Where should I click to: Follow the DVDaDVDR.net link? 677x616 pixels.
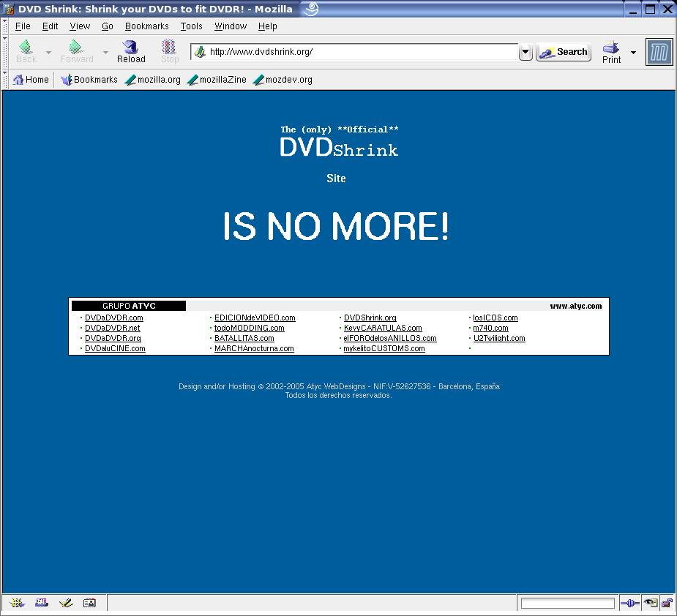tap(112, 328)
